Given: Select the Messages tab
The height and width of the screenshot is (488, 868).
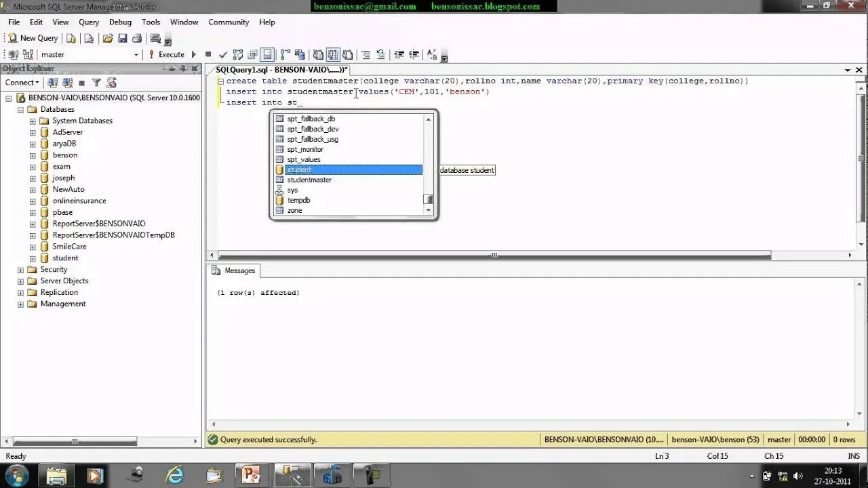Looking at the screenshot, I should (233, 270).
